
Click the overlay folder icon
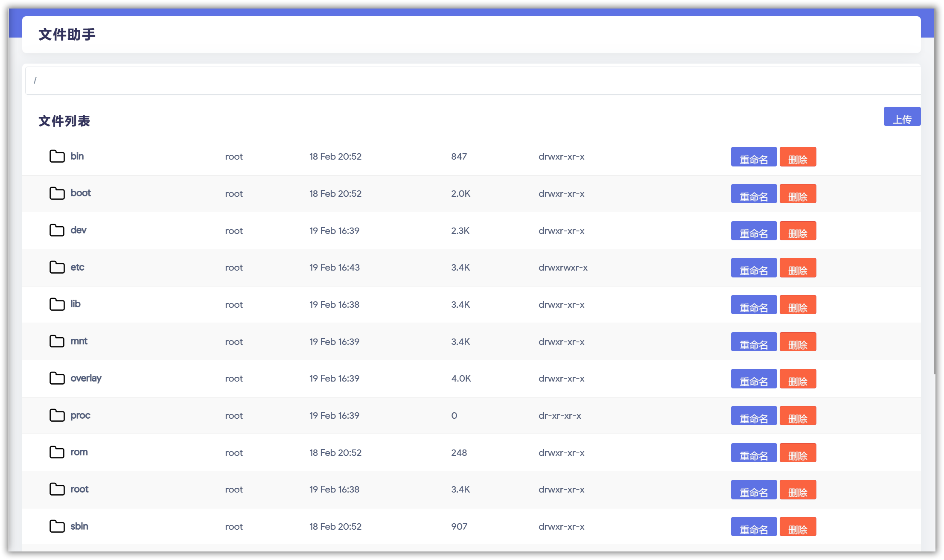57,378
